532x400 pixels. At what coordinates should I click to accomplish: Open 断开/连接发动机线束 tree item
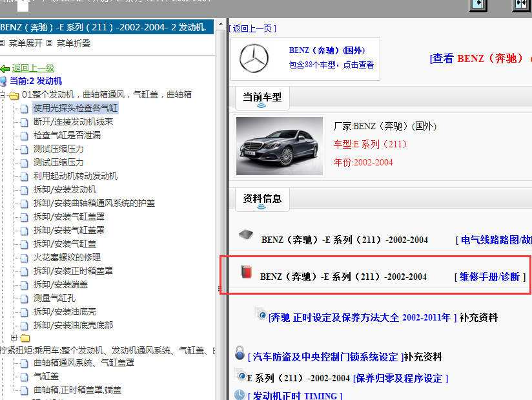pyautogui.click(x=74, y=122)
